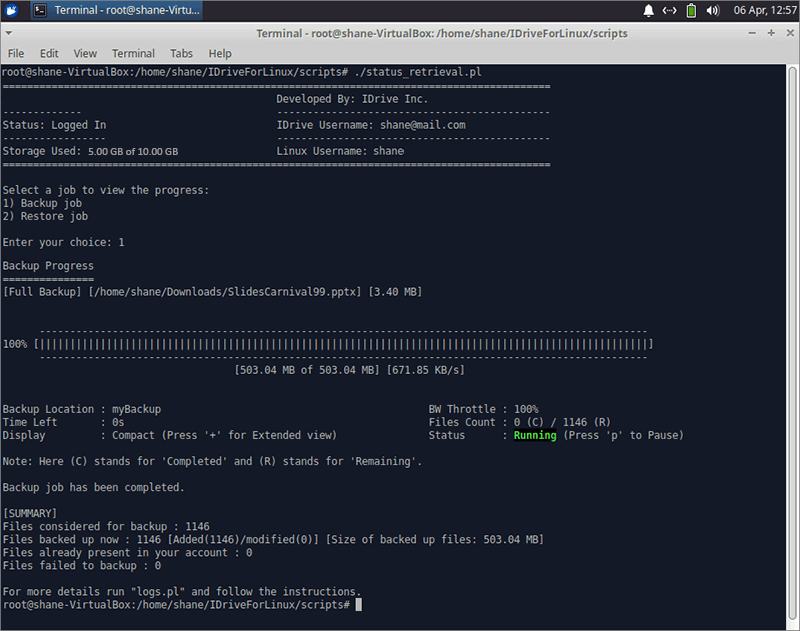The image size is (800, 631).
Task: Click 'Files failed to backup : 0' line
Action: [x=82, y=565]
